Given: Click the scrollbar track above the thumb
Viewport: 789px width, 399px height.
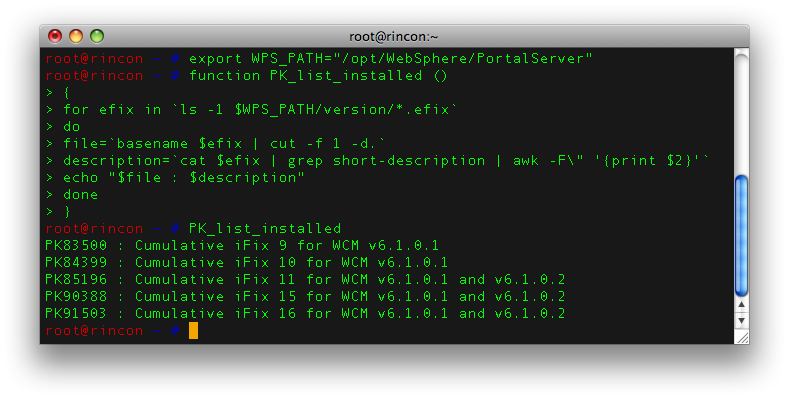Looking at the screenshot, I should tap(741, 113).
